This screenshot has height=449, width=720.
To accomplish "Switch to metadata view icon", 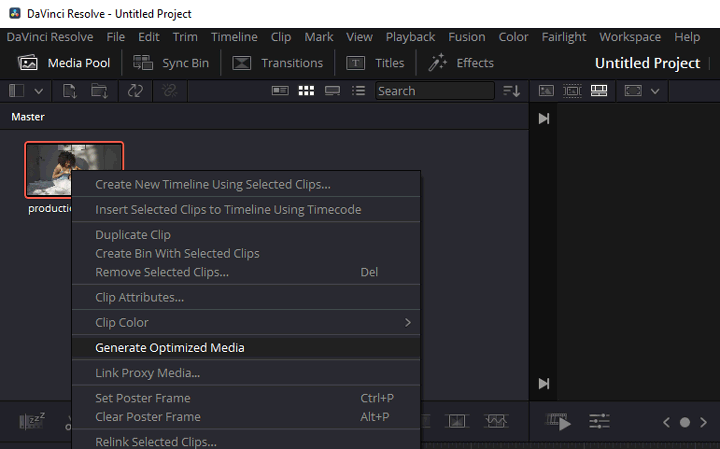I will click(x=280, y=91).
